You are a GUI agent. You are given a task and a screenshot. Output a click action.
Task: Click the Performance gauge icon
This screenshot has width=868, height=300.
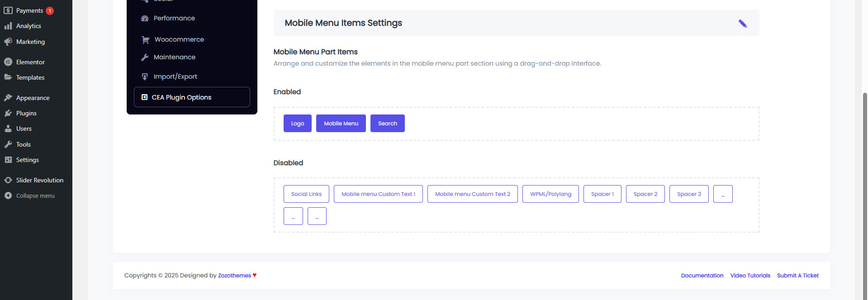click(145, 19)
